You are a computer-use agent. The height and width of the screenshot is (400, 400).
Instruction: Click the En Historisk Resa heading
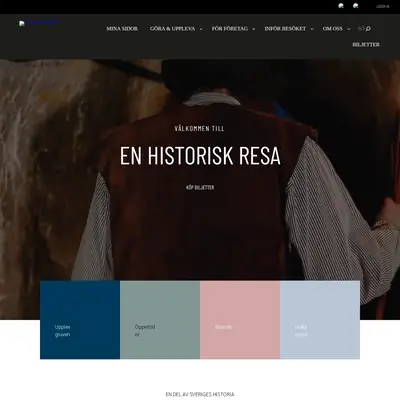pyautogui.click(x=200, y=156)
